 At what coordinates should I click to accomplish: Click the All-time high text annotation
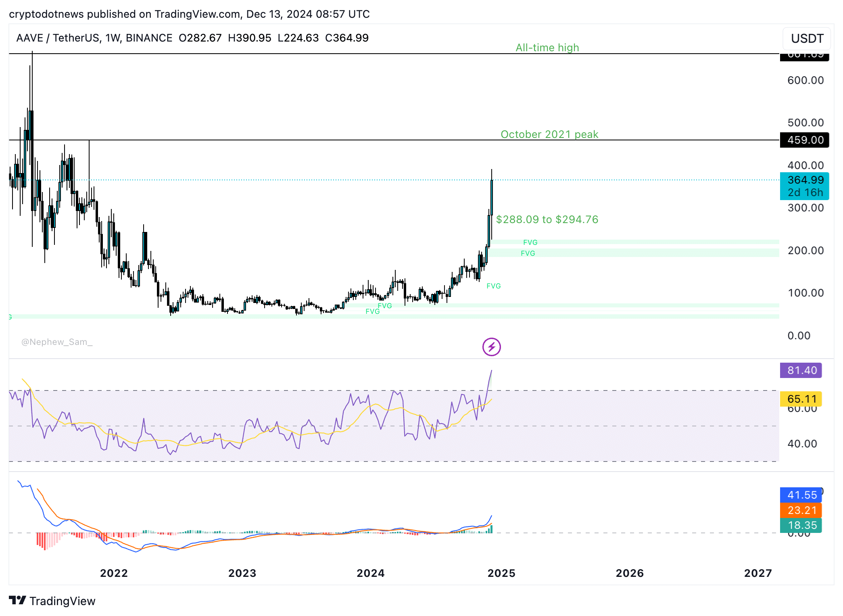click(547, 47)
